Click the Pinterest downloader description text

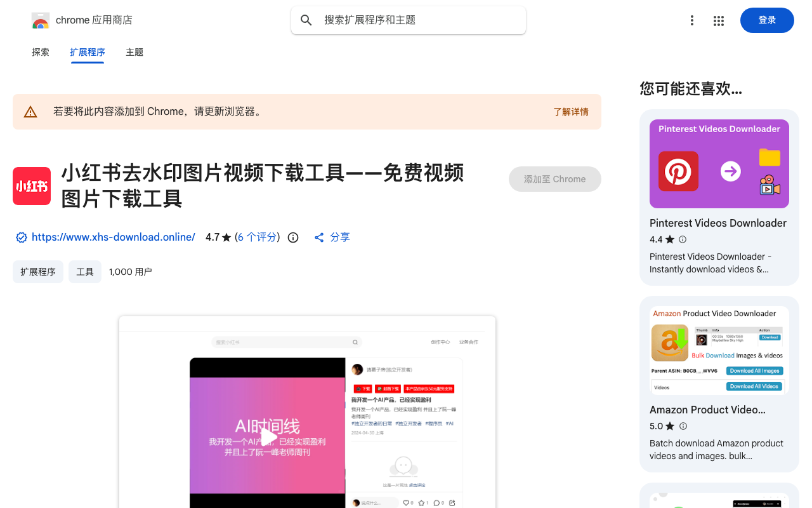pyautogui.click(x=710, y=263)
